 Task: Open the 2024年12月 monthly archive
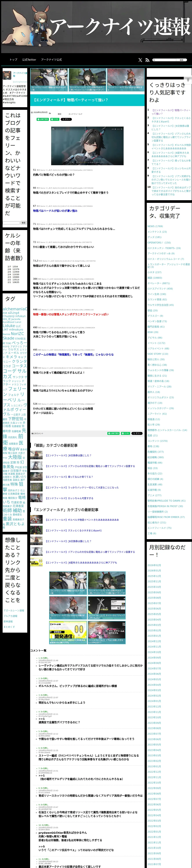click(154, 641)
